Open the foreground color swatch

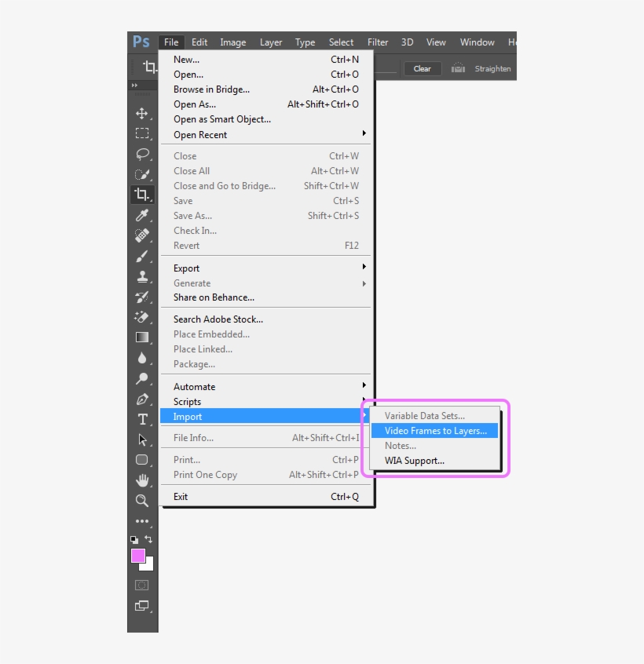click(139, 557)
